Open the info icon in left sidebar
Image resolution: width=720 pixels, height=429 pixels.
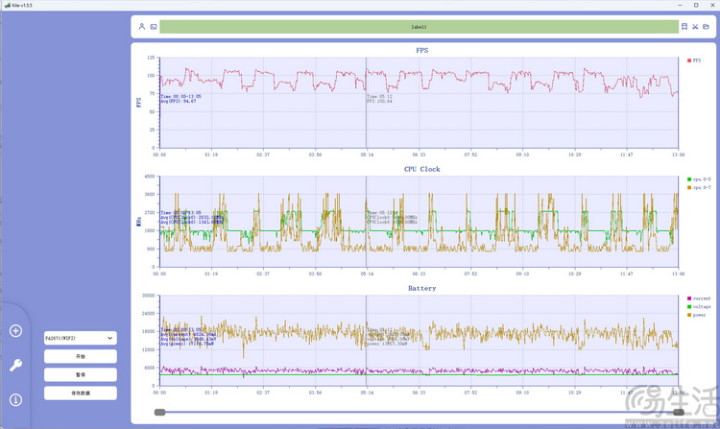(16, 400)
